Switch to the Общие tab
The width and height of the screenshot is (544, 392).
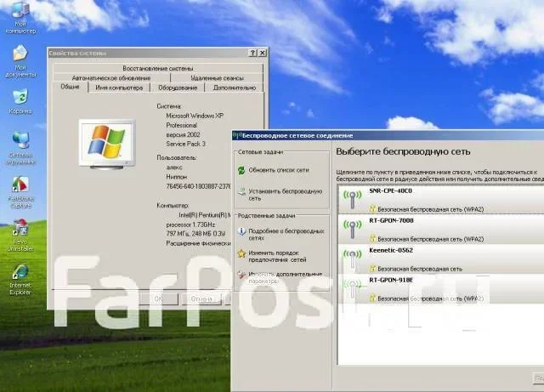70,87
